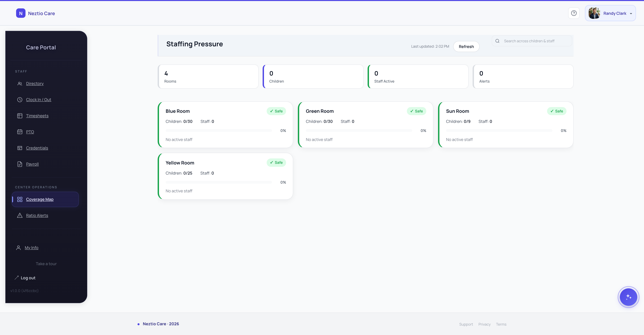This screenshot has width=644, height=335.
Task: Click the Directory people icon
Action: (20, 84)
